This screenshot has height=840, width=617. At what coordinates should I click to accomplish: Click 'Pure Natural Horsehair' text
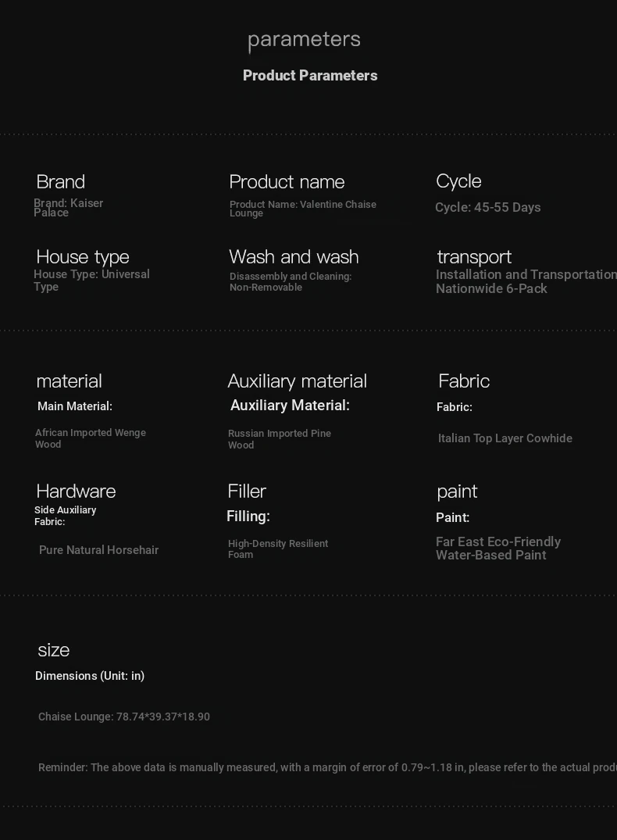pos(98,550)
